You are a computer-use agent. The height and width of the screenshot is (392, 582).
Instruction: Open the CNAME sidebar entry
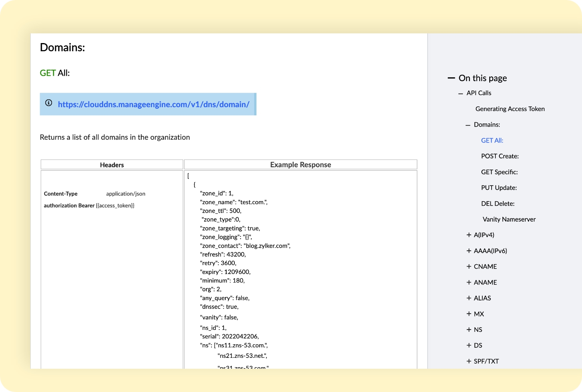tap(485, 267)
